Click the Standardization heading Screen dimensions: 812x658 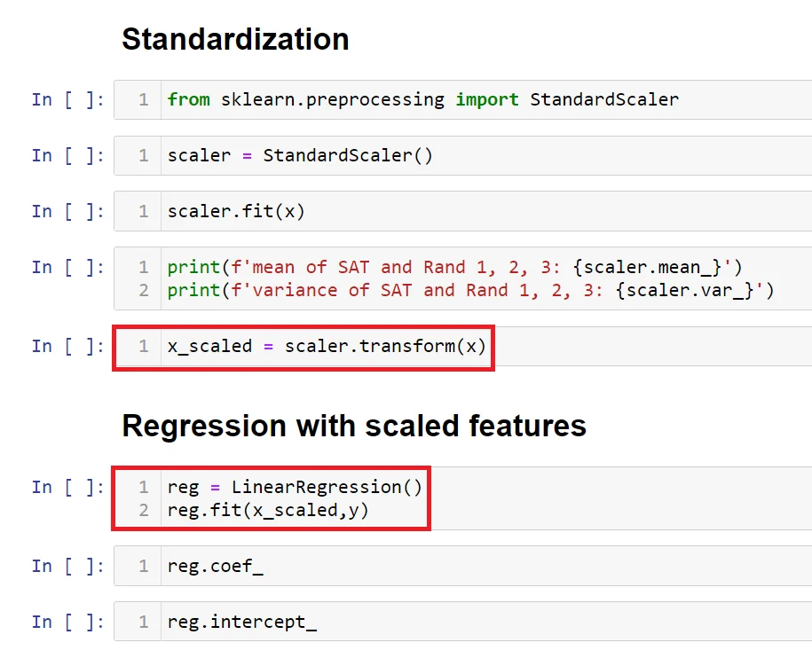tap(235, 39)
